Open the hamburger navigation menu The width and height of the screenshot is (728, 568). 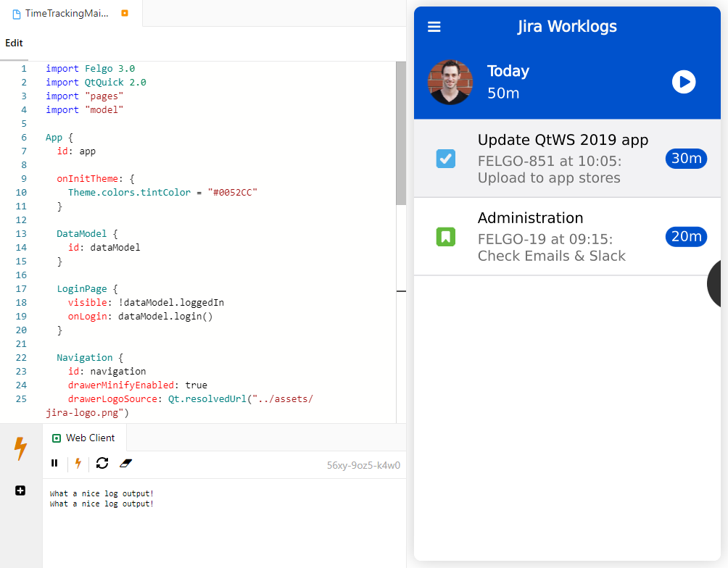(434, 27)
